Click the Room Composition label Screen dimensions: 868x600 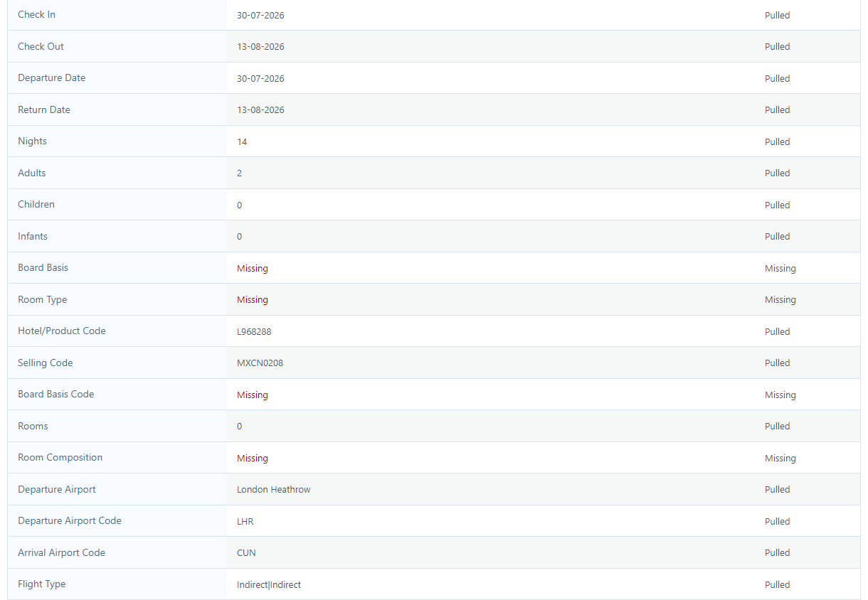(x=60, y=458)
